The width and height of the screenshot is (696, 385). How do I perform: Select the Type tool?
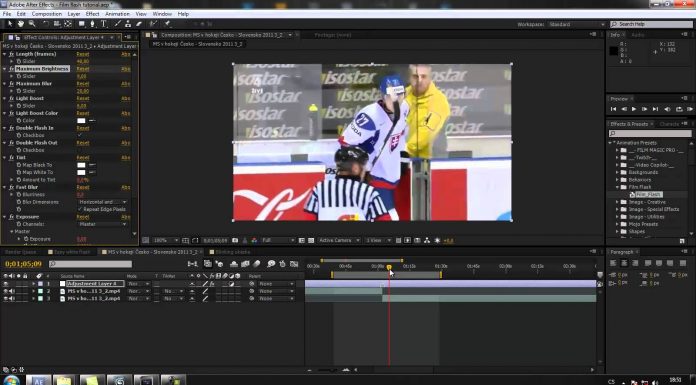coord(103,24)
